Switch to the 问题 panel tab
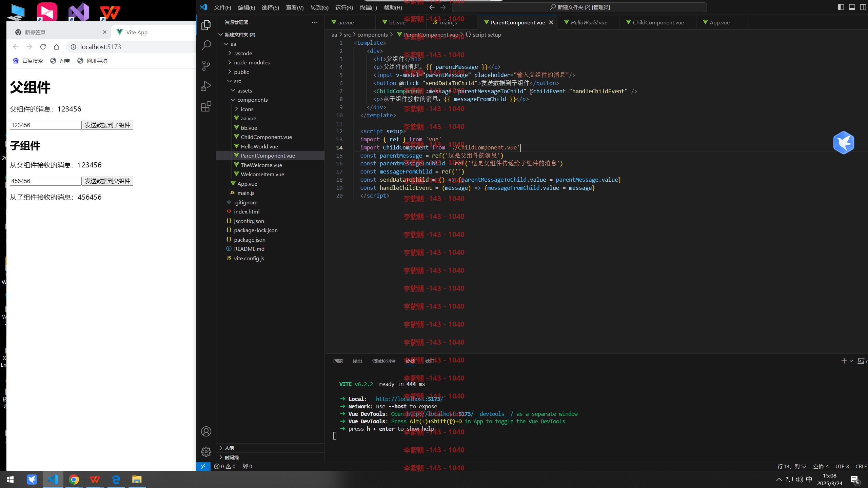Viewport: 868px width, 488px height. [338, 361]
